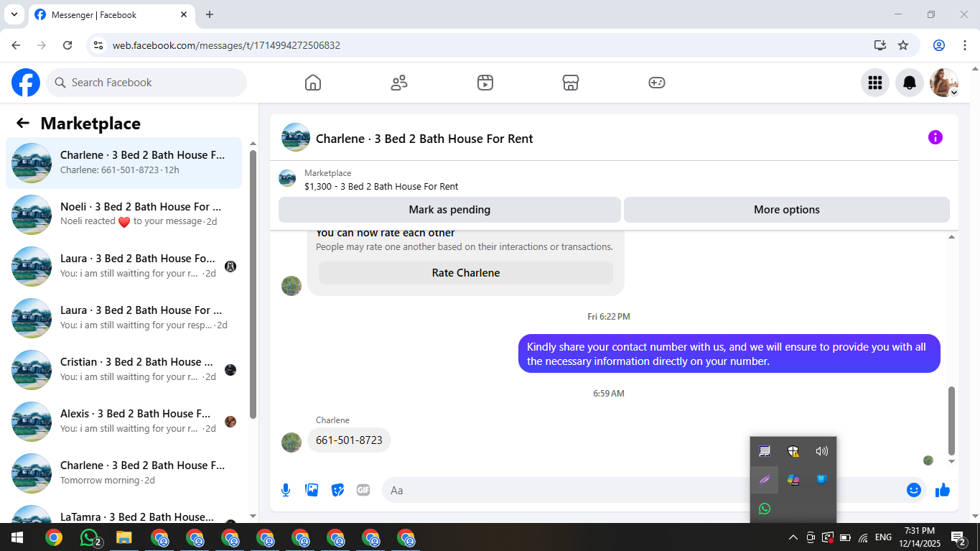Click the conversation list scrollbar
Viewport: 980px width, 551px height.
[253, 284]
